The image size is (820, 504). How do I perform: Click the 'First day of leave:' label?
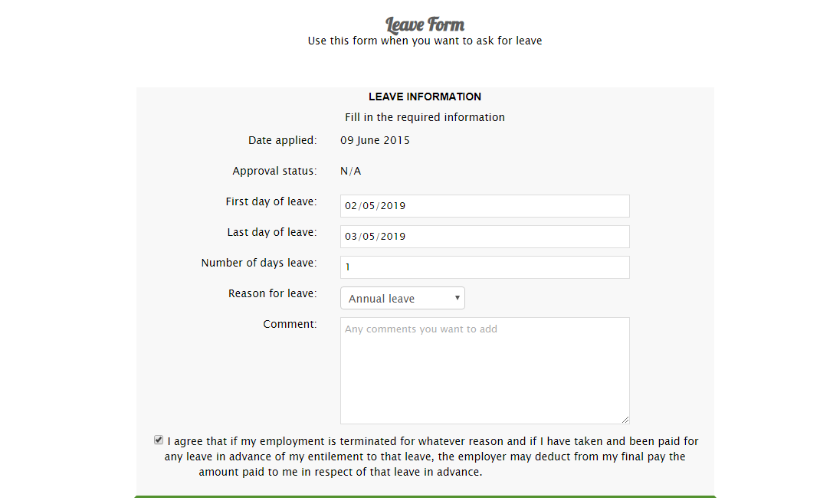coord(271,201)
